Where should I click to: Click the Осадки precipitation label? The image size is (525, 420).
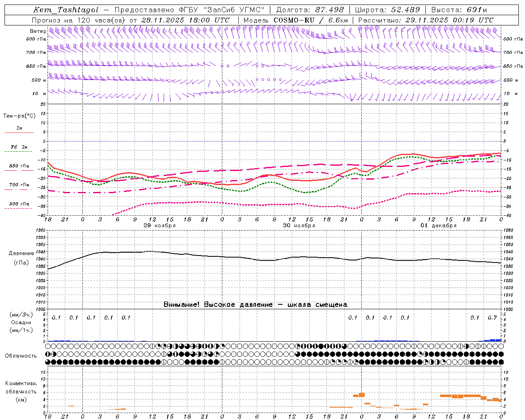tap(21, 322)
